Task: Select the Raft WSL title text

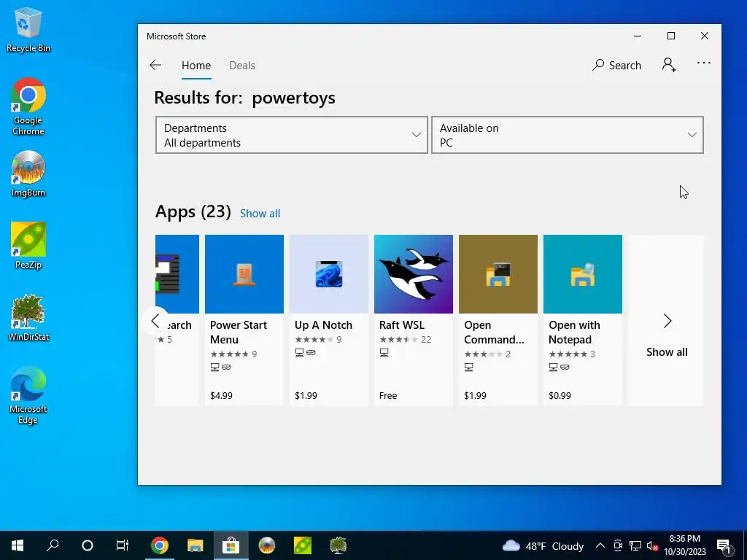Action: pyautogui.click(x=402, y=324)
